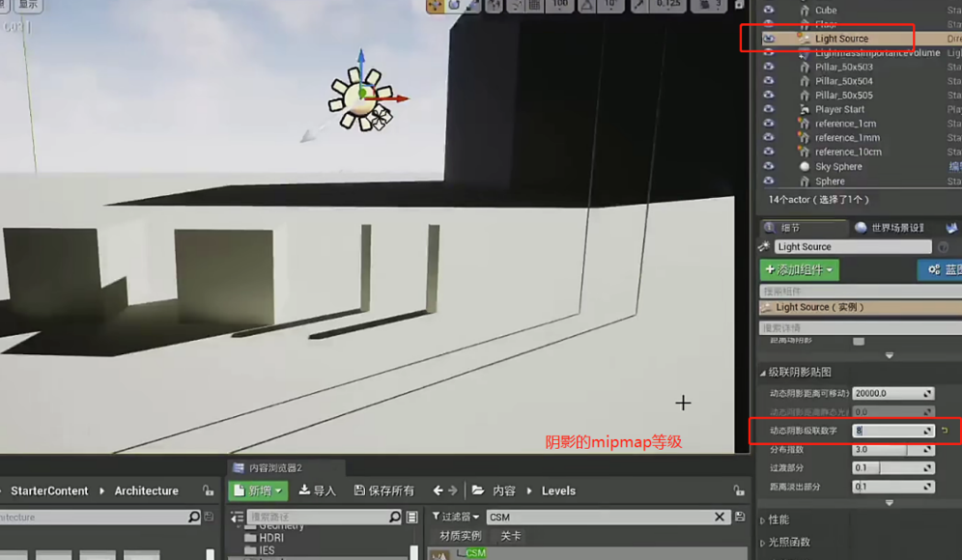The image size is (962, 560).
Task: Click the green 添加组件 button
Action: point(799,270)
